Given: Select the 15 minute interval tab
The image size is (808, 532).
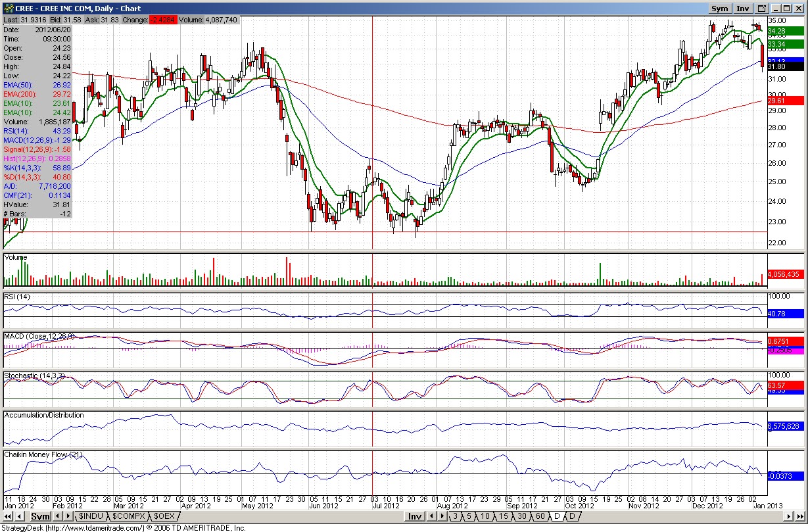Looking at the screenshot, I should click(x=503, y=516).
